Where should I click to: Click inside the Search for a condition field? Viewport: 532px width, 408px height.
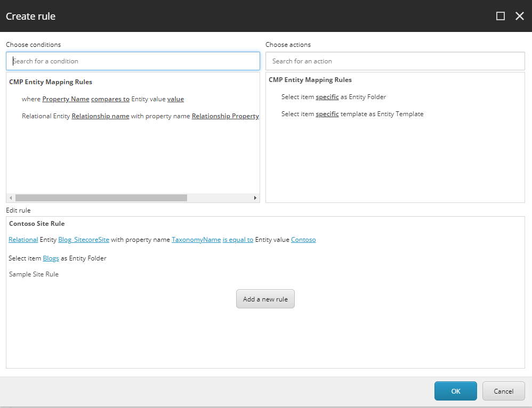(133, 61)
